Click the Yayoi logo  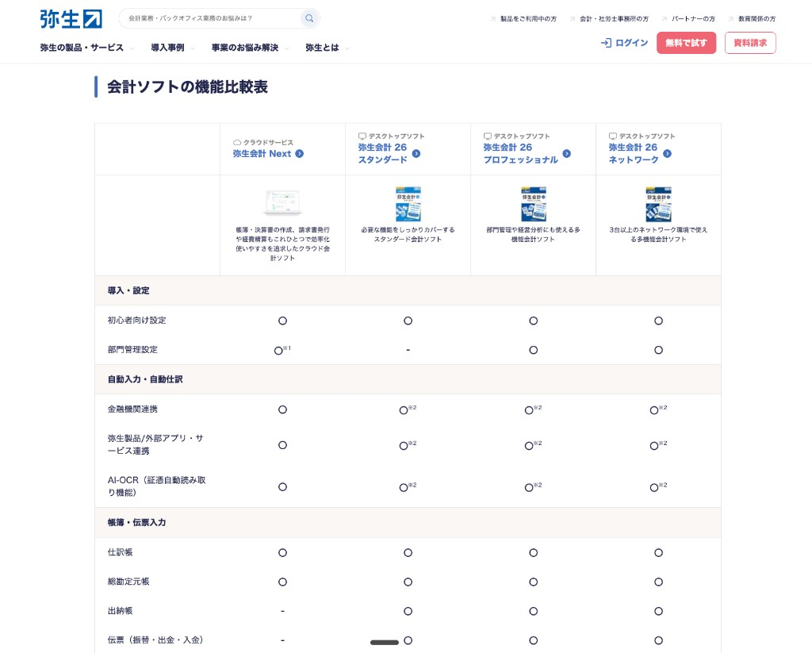(x=71, y=19)
